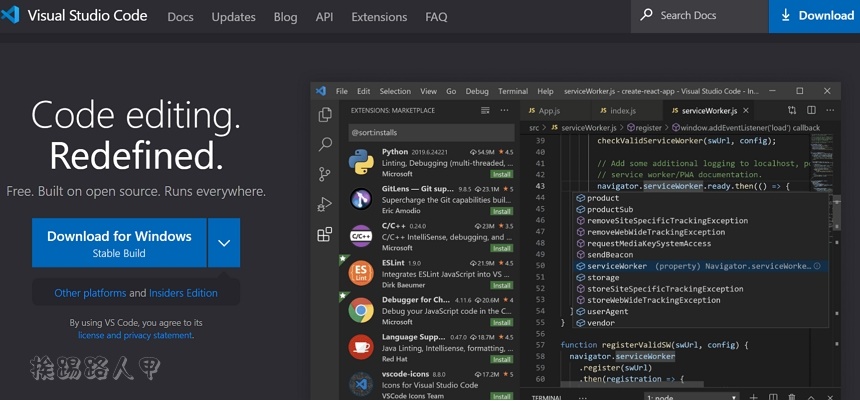The image size is (860, 401).
Task: Open license and privacy statement link
Action: pyautogui.click(x=135, y=335)
